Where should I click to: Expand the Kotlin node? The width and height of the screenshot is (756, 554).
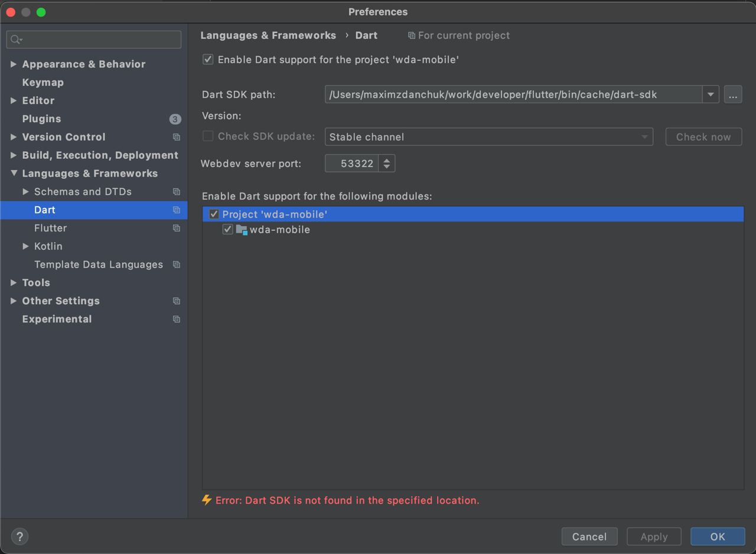[25, 246]
